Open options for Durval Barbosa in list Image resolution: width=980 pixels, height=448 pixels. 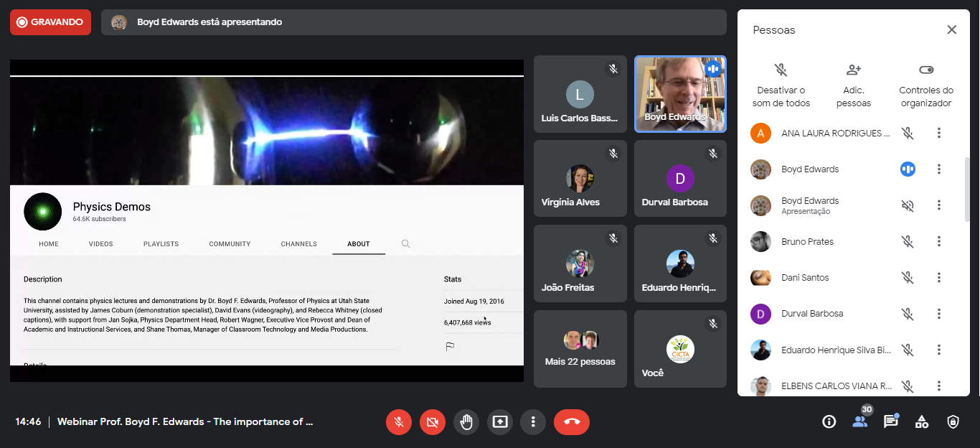(938, 314)
